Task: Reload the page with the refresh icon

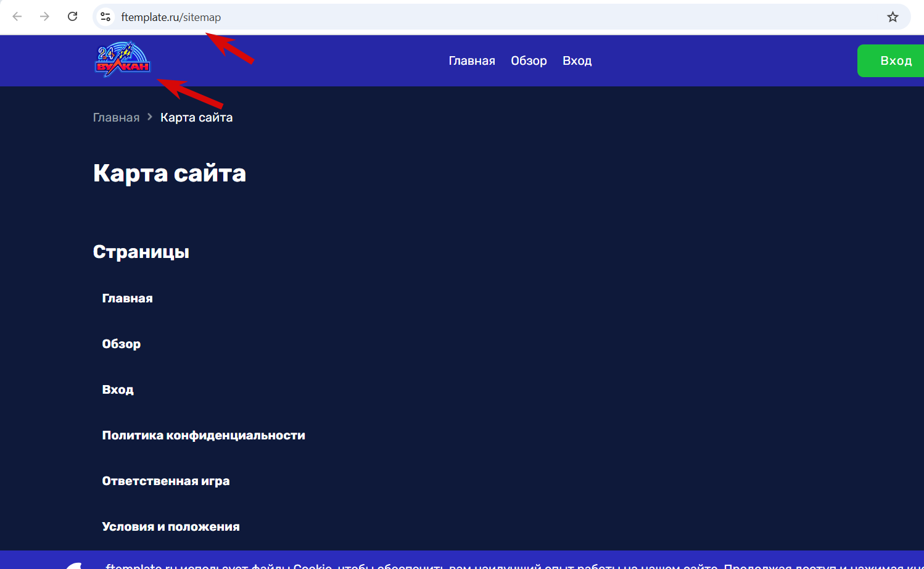Action: click(x=72, y=17)
